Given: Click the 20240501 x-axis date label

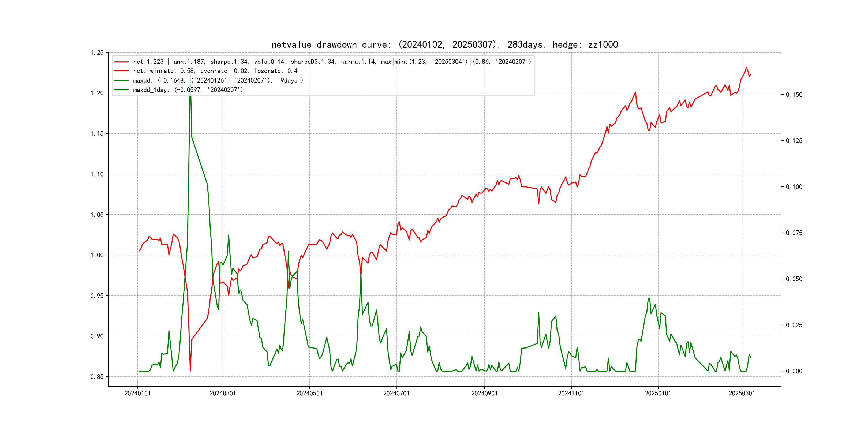Looking at the screenshot, I should (309, 393).
